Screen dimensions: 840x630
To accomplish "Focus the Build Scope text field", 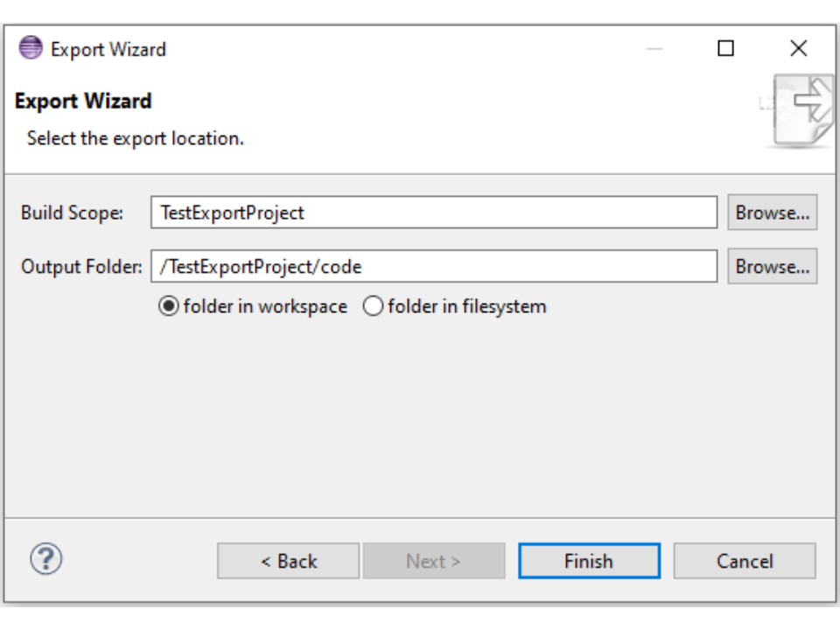I will (x=433, y=213).
